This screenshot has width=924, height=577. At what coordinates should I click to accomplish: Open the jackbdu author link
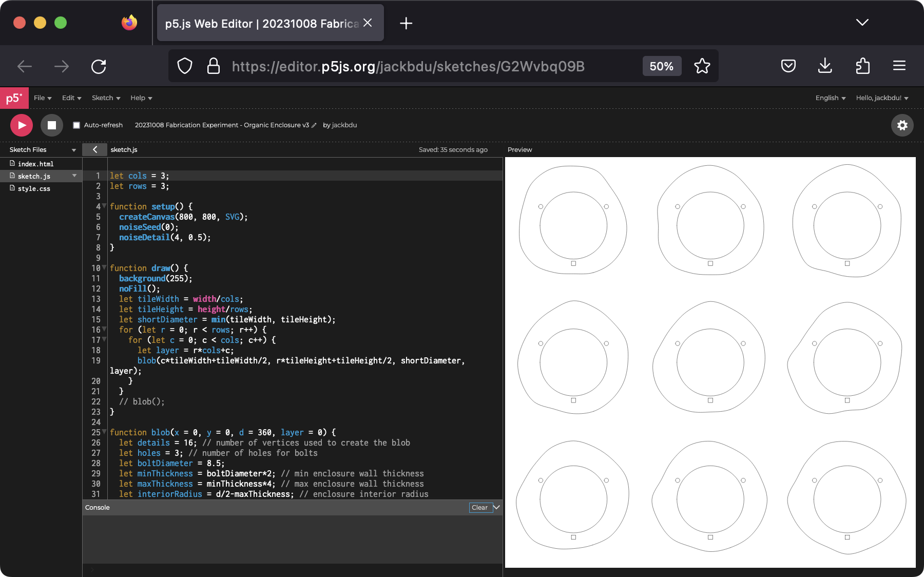[x=344, y=125]
